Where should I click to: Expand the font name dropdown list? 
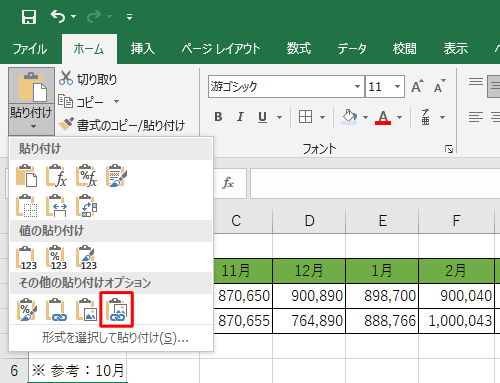[357, 87]
